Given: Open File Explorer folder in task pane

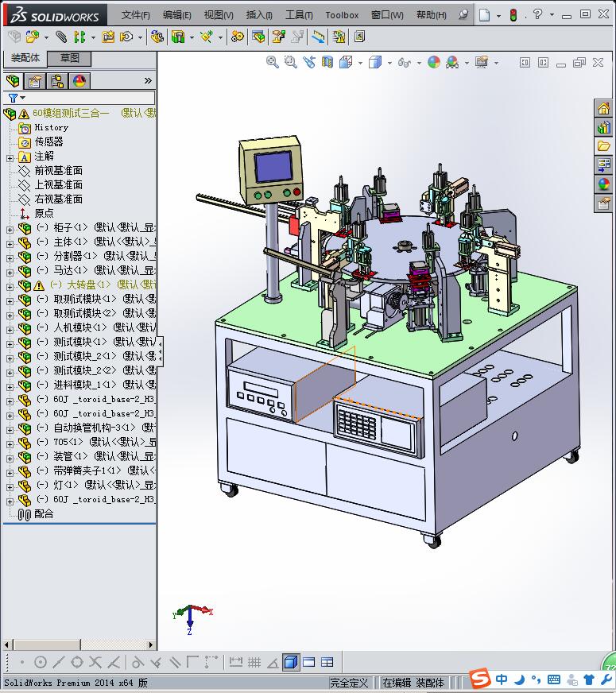Looking at the screenshot, I should pos(603,146).
